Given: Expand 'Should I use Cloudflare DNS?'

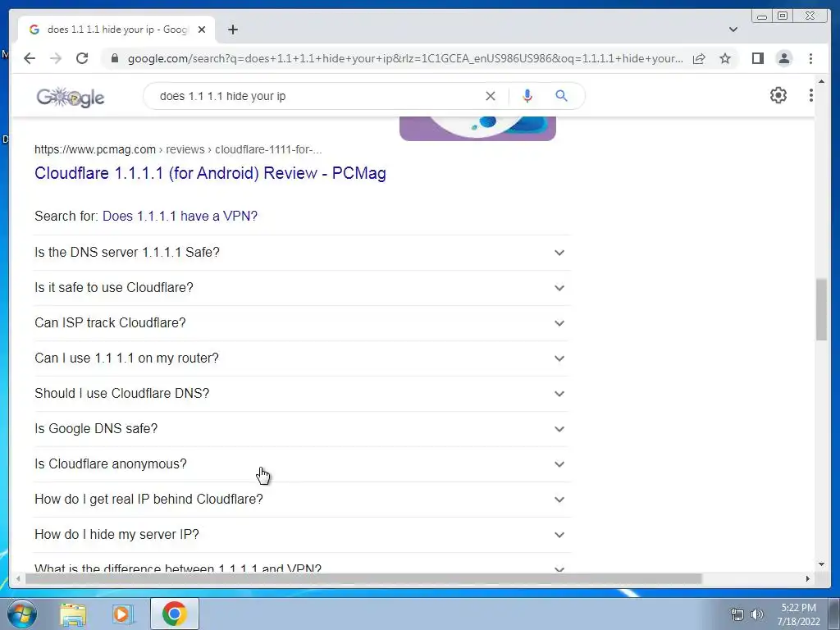Looking at the screenshot, I should point(302,394).
